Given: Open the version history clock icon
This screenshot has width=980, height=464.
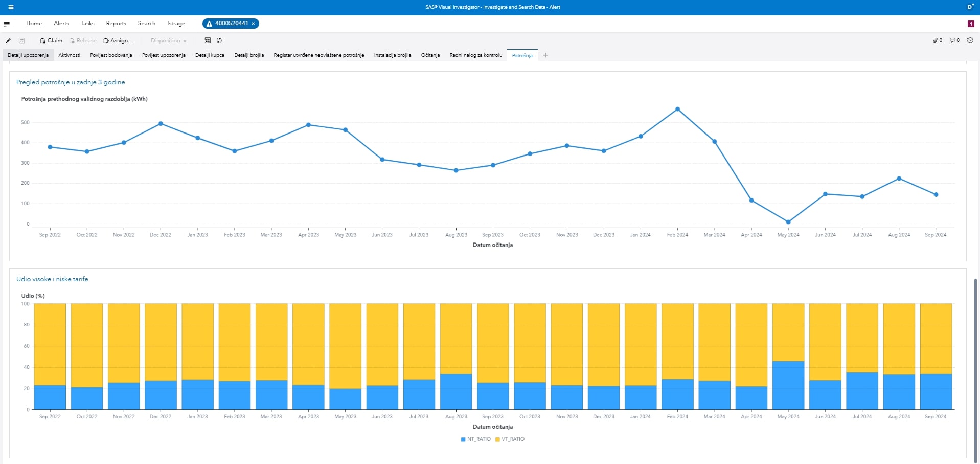Looking at the screenshot, I should 970,40.
